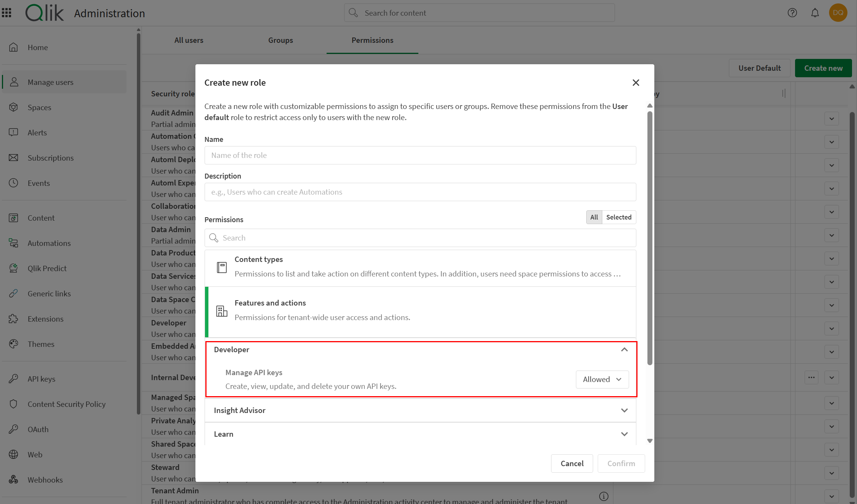Switch permissions filter to Selected

point(618,217)
